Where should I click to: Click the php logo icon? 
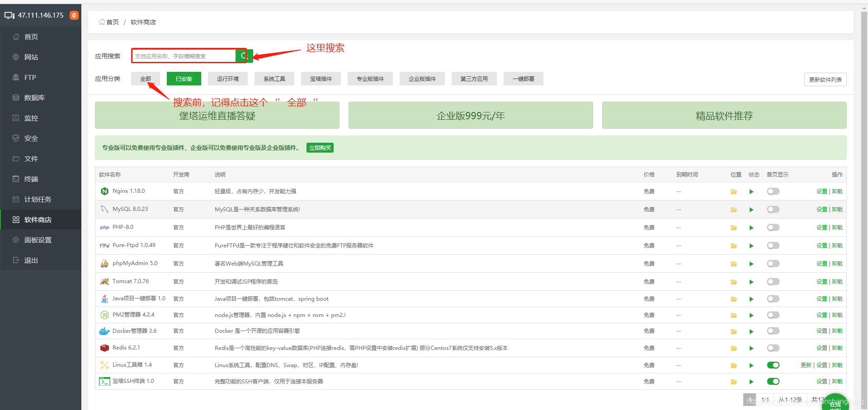click(x=104, y=228)
